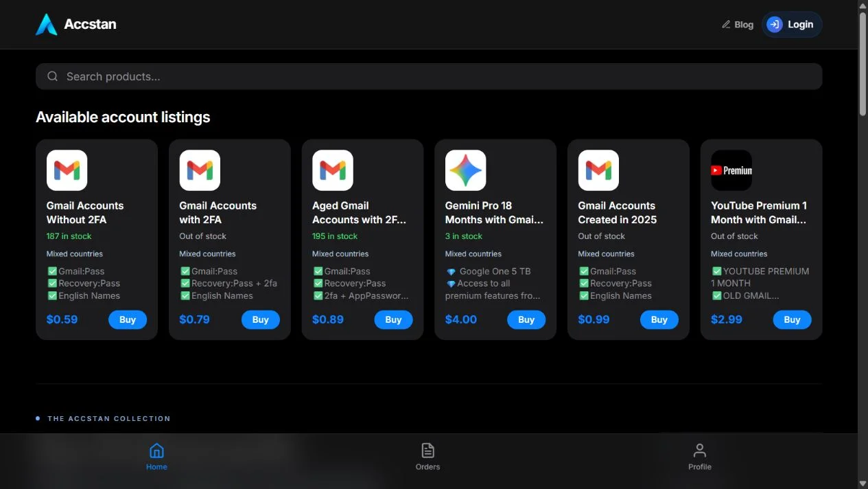The width and height of the screenshot is (868, 489).
Task: Open the Profile tab
Action: pyautogui.click(x=699, y=457)
